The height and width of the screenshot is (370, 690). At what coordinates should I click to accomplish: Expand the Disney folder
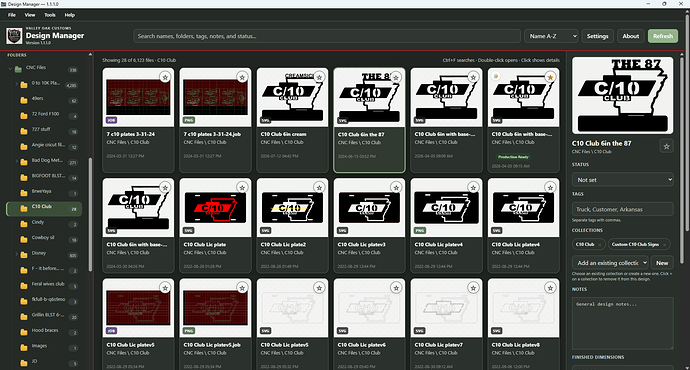click(17, 254)
